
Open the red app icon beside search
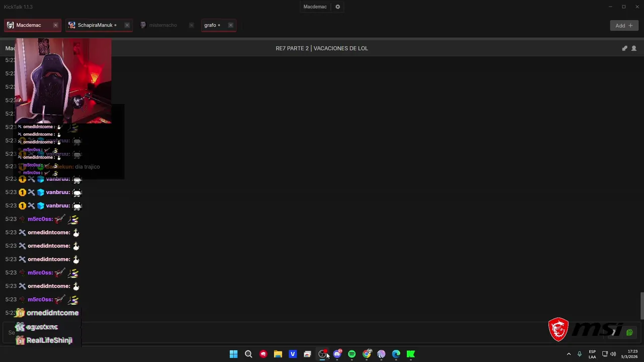[263, 354]
